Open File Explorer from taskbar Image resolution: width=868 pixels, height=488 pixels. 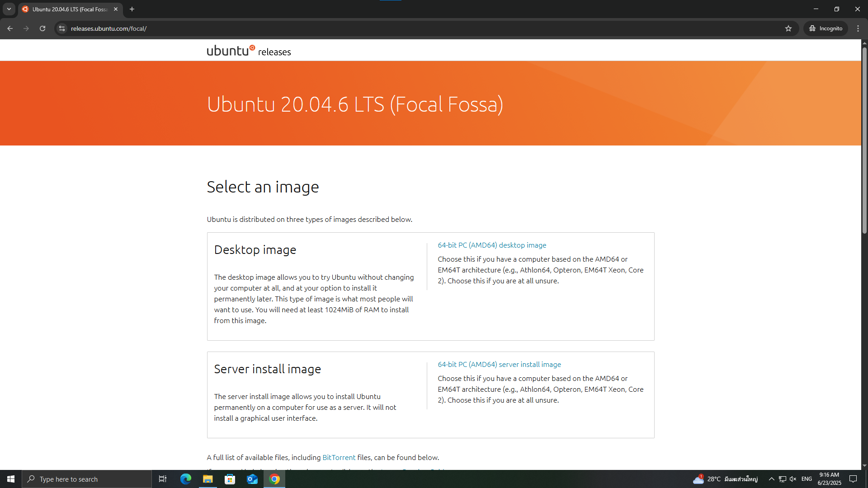coord(208,479)
